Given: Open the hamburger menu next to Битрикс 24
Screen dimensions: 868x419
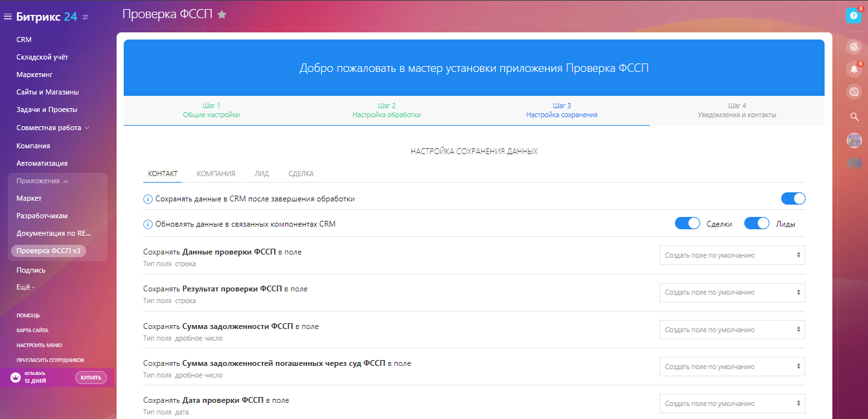Looking at the screenshot, I should click(x=8, y=17).
